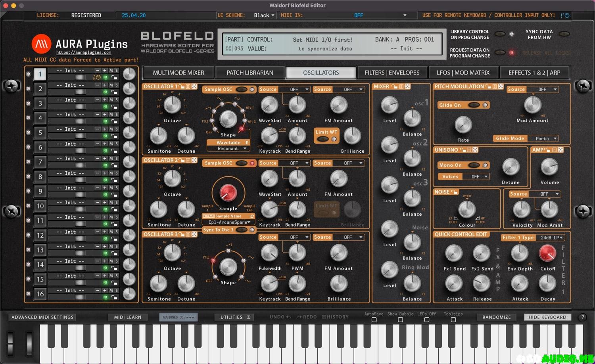Viewport: 595px width, 364px height.
Task: Click the Randomize button
Action: click(x=496, y=317)
